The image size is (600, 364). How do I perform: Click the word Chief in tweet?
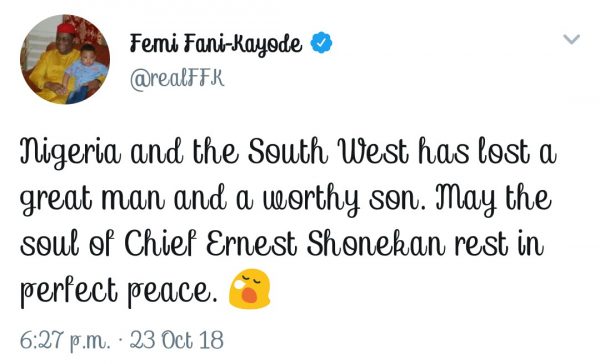tap(161, 243)
